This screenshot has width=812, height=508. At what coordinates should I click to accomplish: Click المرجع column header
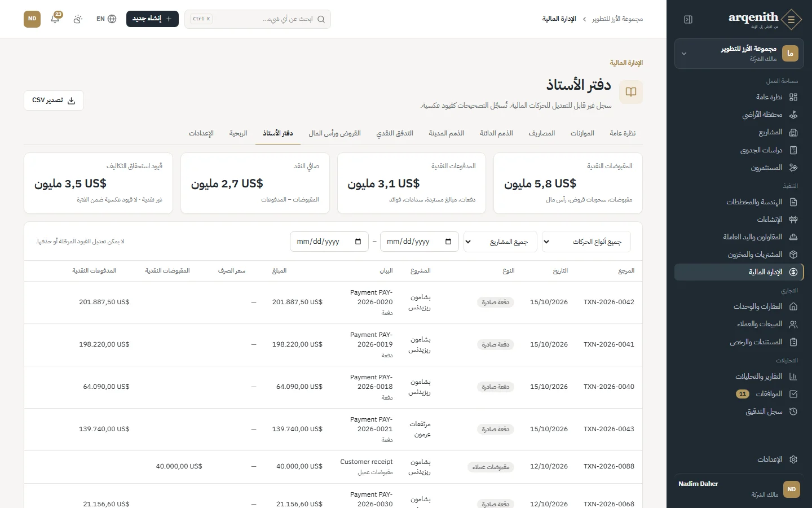(626, 271)
